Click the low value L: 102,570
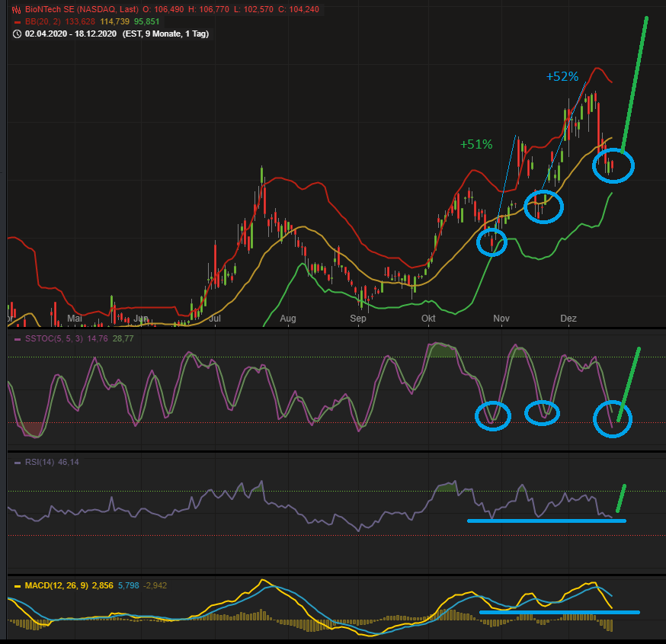Viewport: 666px width, 644px height. click(x=254, y=9)
